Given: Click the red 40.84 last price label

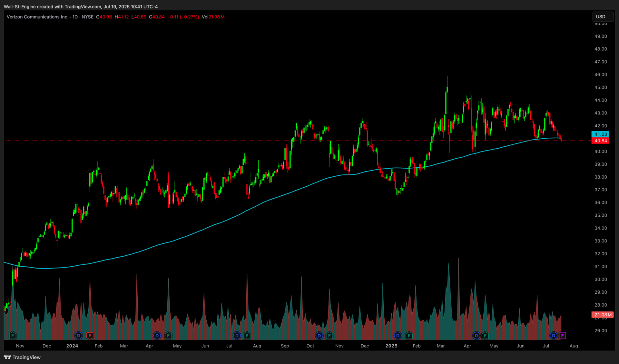Looking at the screenshot, I should pyautogui.click(x=600, y=141).
